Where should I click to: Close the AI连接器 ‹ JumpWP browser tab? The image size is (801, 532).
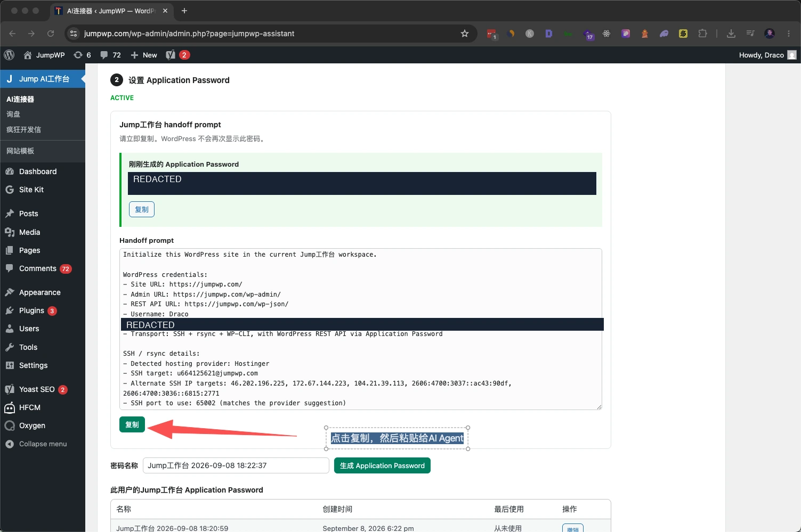pyautogui.click(x=165, y=11)
